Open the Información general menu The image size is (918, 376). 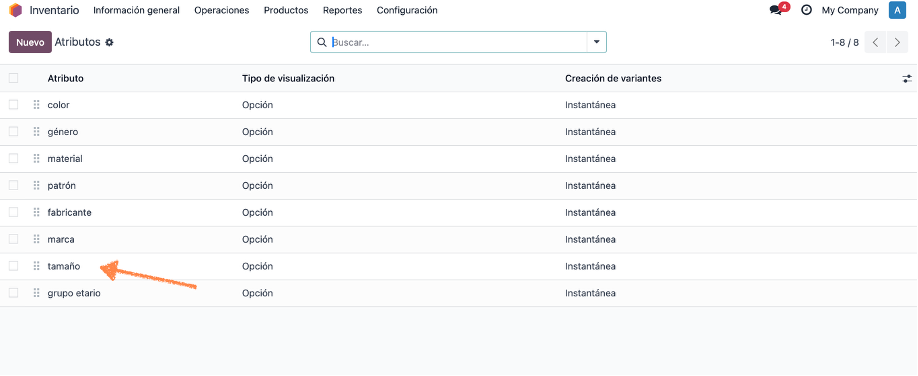click(136, 10)
